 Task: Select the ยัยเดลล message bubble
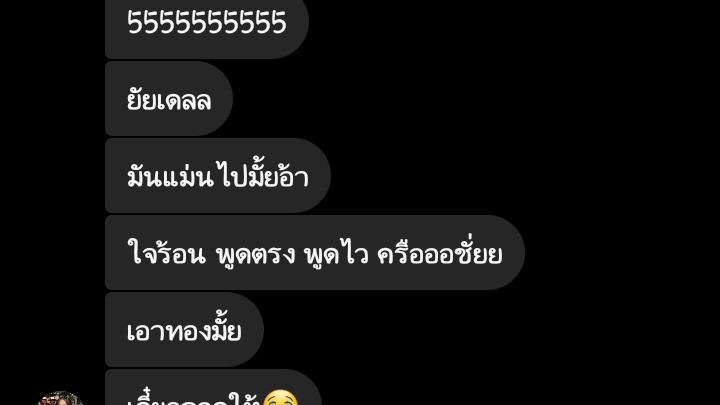click(169, 99)
